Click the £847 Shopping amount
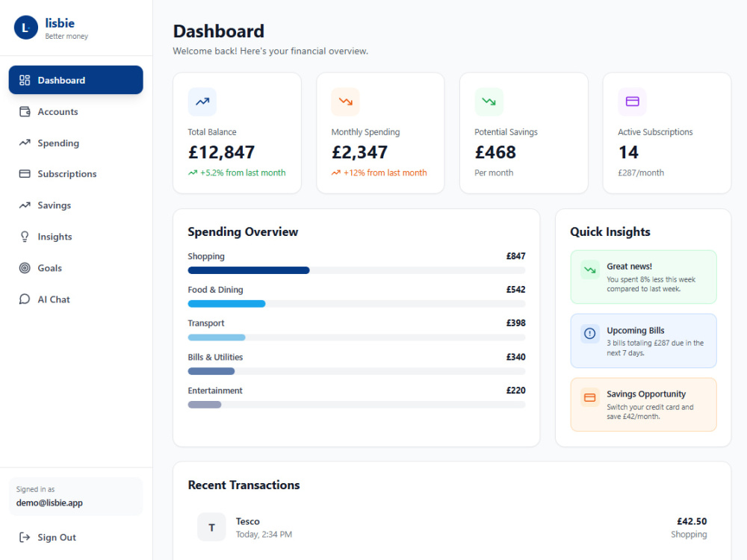The image size is (747, 560). [x=515, y=256]
